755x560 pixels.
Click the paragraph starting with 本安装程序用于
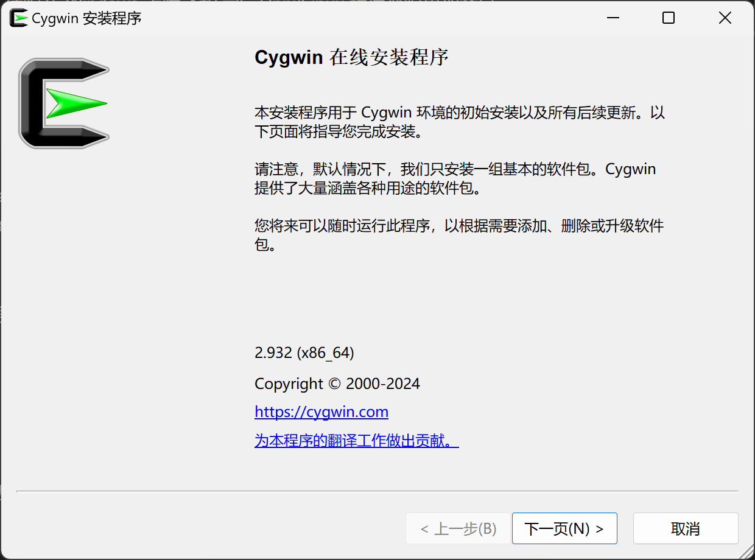click(460, 122)
